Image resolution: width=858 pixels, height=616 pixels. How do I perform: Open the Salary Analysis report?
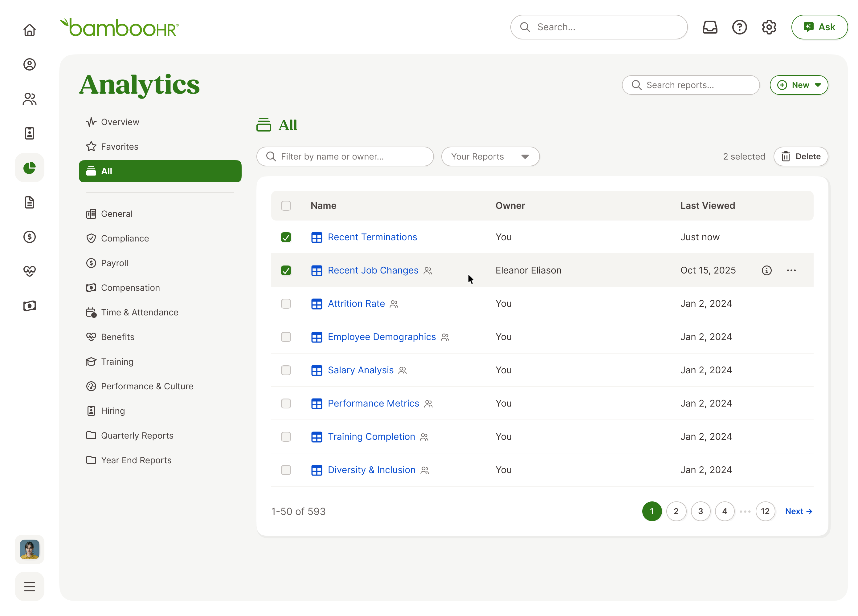click(x=361, y=370)
